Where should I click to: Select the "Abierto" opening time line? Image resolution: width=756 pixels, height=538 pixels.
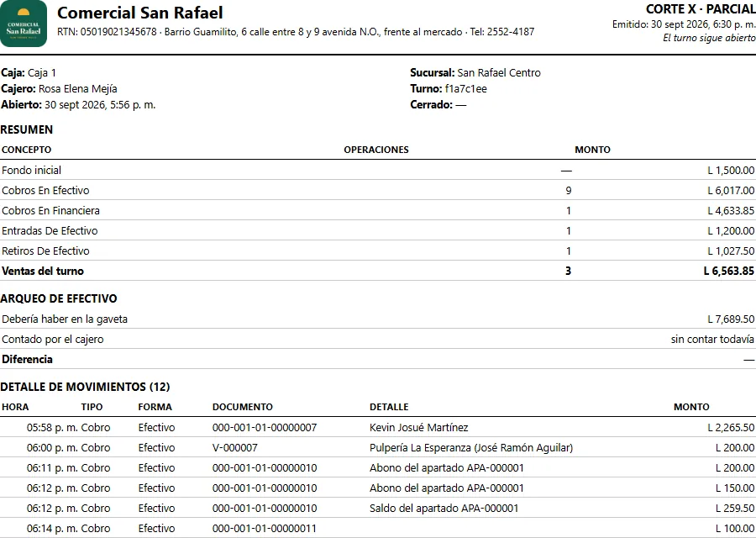tap(78, 105)
